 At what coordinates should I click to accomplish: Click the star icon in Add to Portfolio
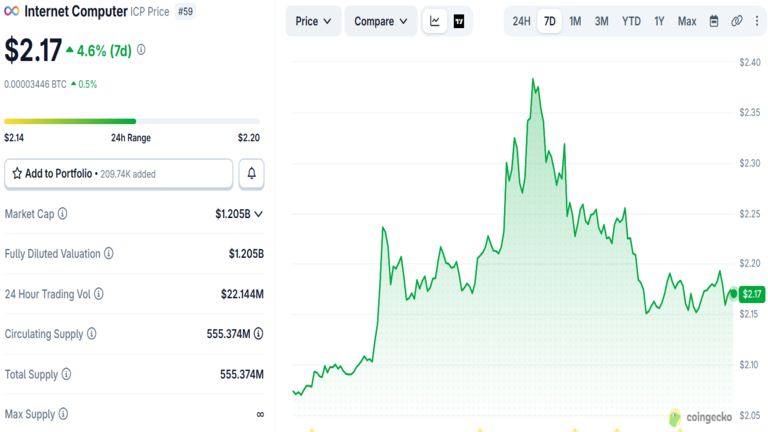point(17,173)
